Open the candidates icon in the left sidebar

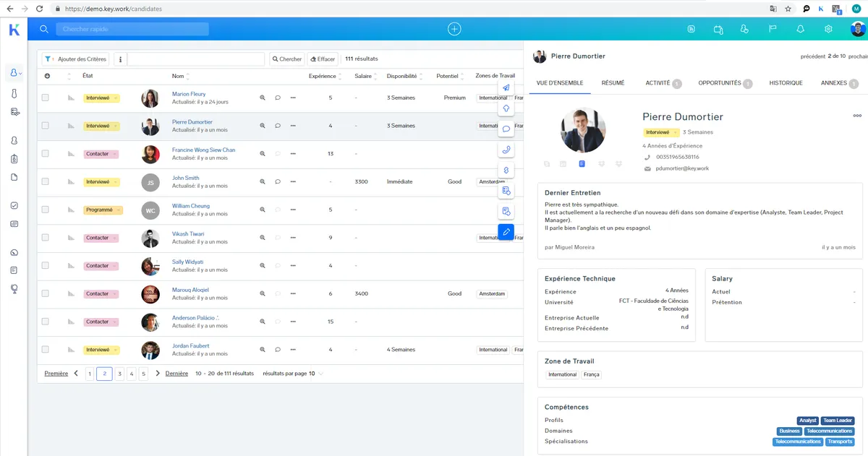(x=13, y=72)
